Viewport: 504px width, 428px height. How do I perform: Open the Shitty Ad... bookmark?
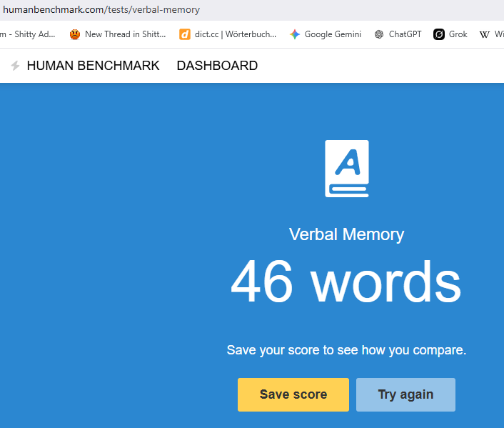click(28, 34)
